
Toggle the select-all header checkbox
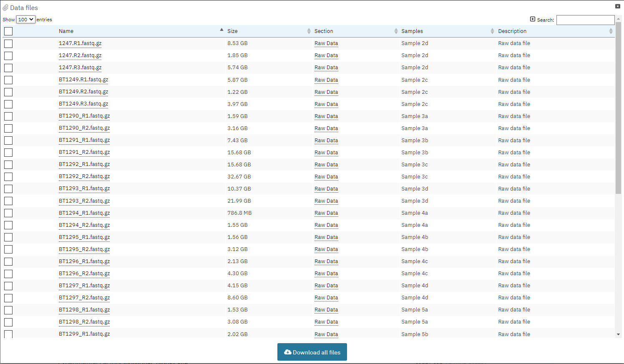[x=8, y=31]
